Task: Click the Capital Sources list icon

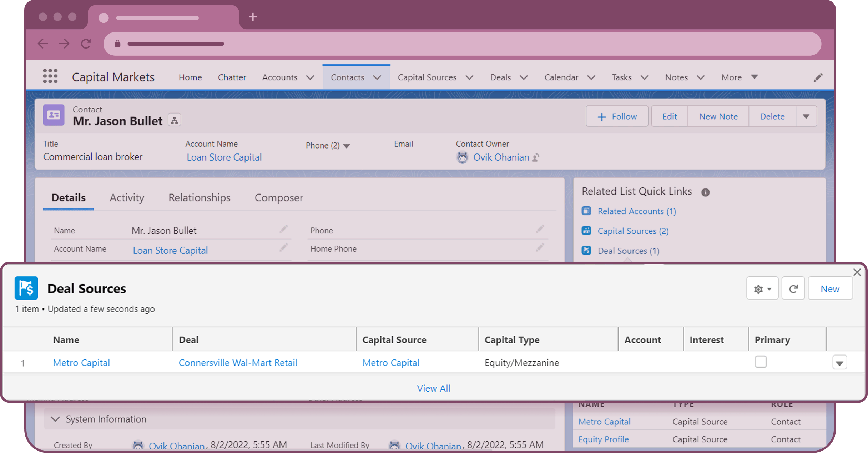Action: click(x=586, y=231)
